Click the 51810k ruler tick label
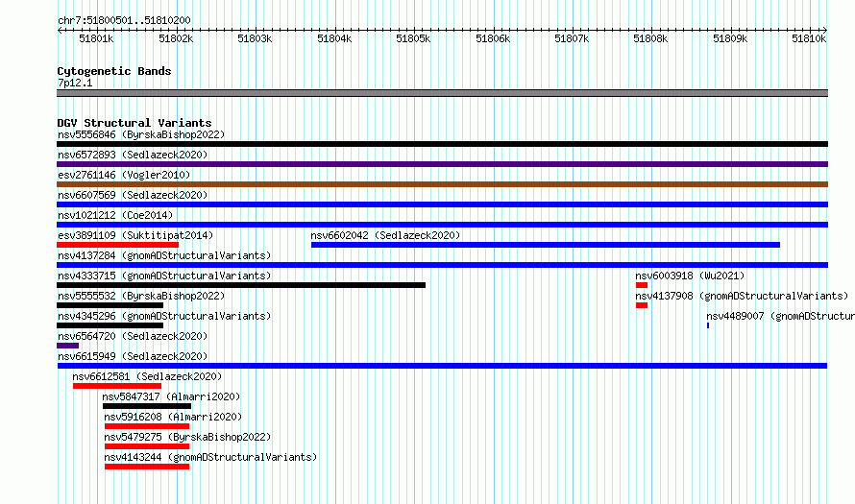Image resolution: width=855 pixels, height=504 pixels. tap(809, 38)
